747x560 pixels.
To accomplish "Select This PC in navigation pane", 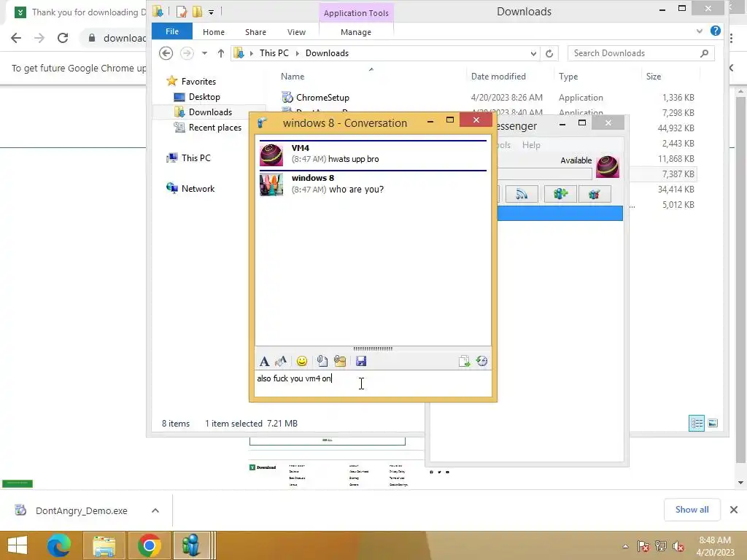I will (196, 157).
